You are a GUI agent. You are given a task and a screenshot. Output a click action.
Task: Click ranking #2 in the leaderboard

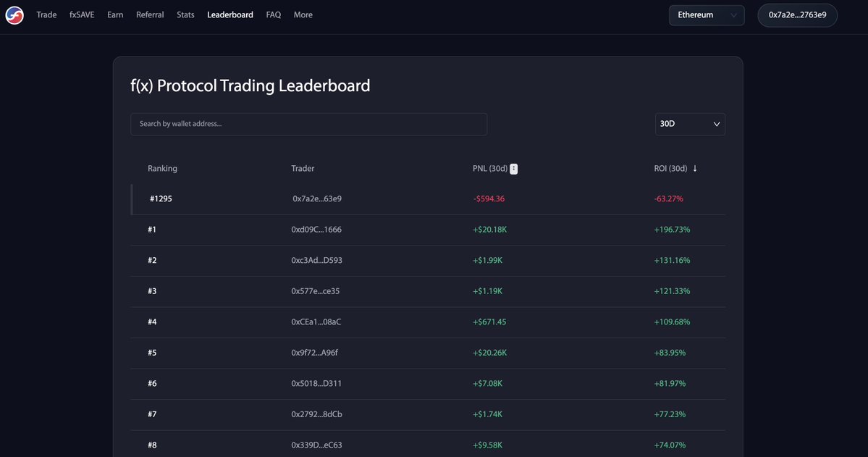coord(152,260)
